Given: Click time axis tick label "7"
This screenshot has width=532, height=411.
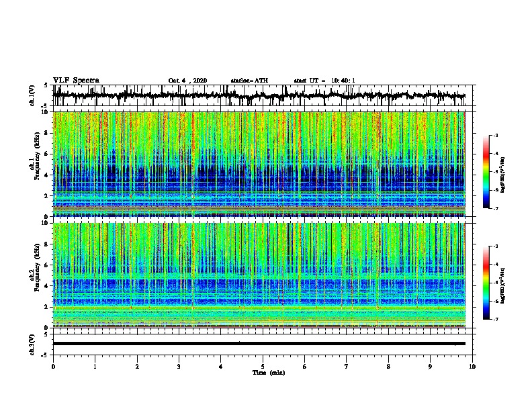Looking at the screenshot, I should click(x=347, y=367).
